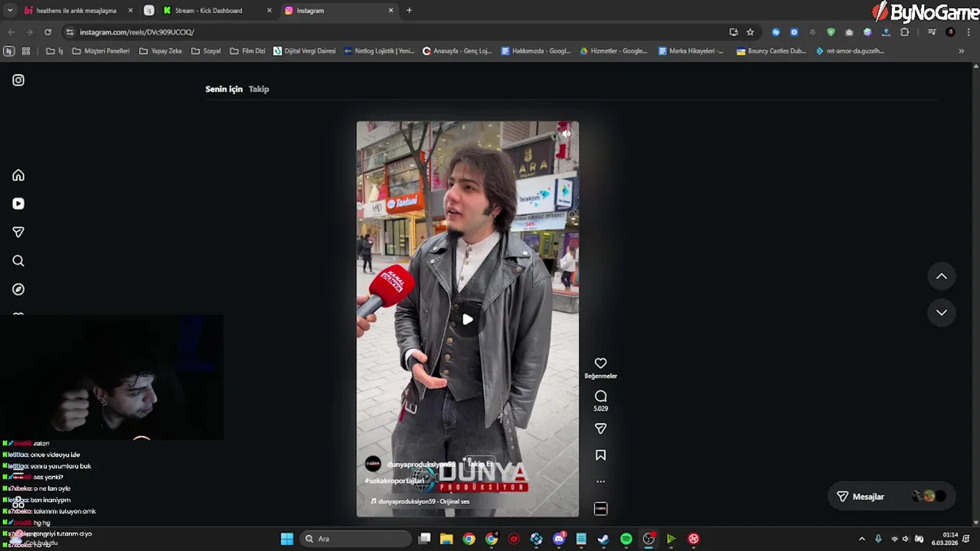Go to the next reel arrow
The image size is (980, 551).
942,312
